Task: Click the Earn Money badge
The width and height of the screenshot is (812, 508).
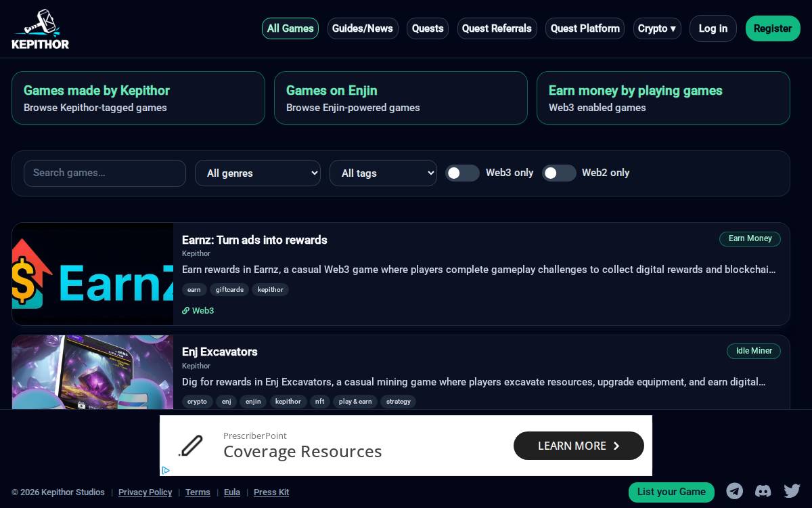Action: (750, 238)
